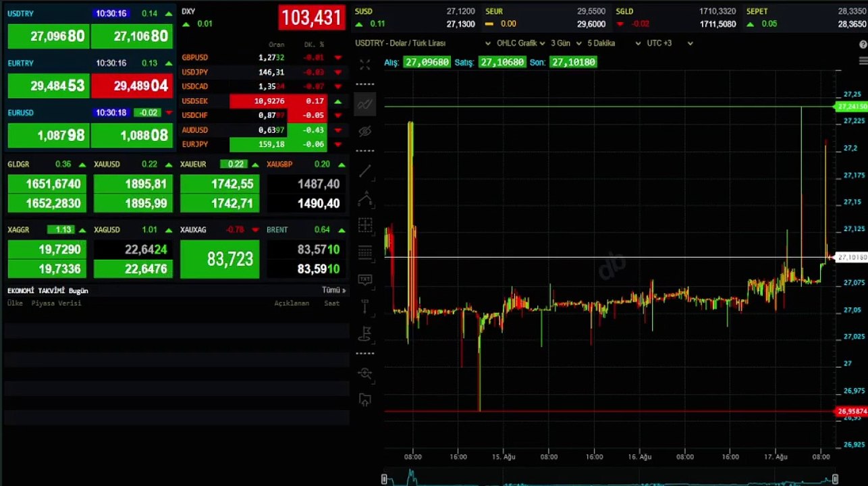Open the OHLC Grafik chart type dropdown
The image size is (868, 486).
(521, 43)
